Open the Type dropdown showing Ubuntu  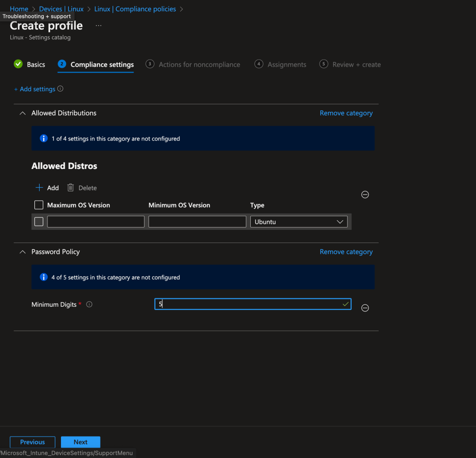tap(299, 222)
